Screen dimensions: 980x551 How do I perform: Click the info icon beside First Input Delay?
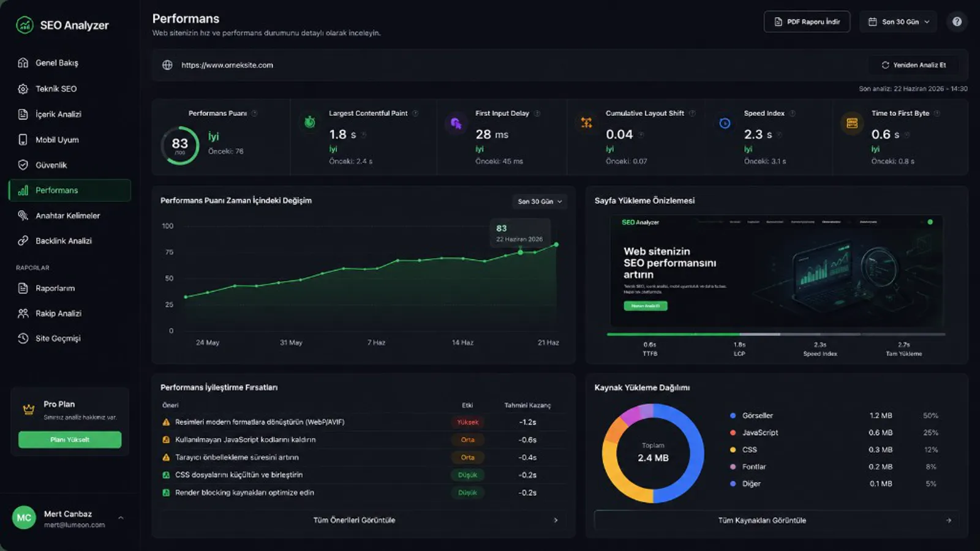(537, 113)
